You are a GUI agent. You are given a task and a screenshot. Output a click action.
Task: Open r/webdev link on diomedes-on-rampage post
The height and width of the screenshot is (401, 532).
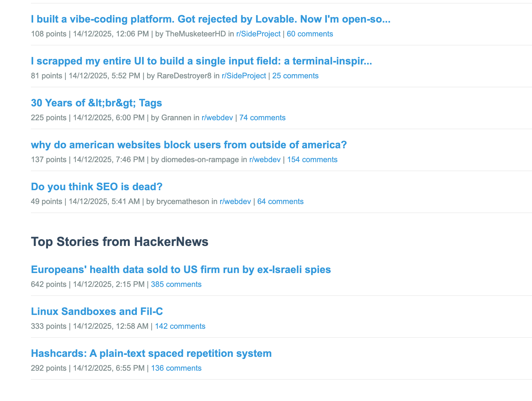point(265,160)
